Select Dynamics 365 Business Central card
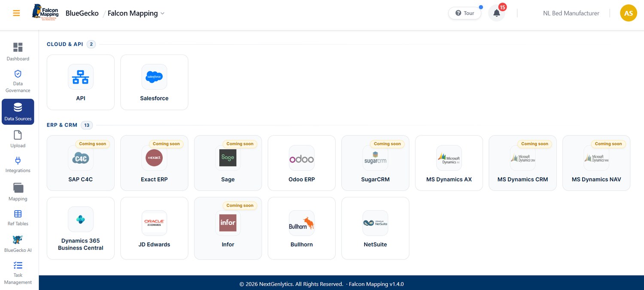This screenshot has width=644, height=290. [x=81, y=228]
